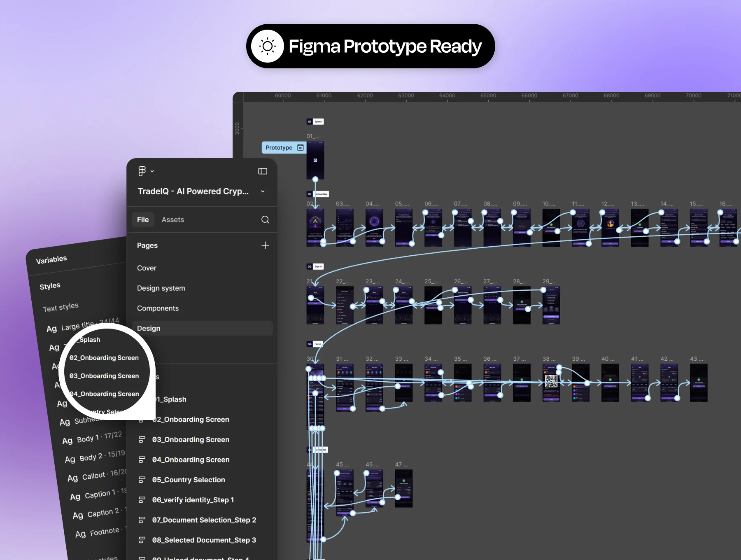Open the TradeIQ file name dropdown chevron
Screen dimensions: 741x560
263,191
